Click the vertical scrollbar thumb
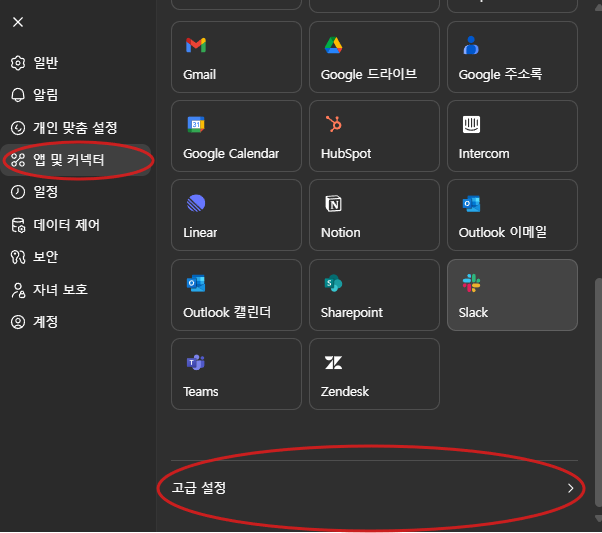This screenshot has height=533, width=602. [598, 392]
